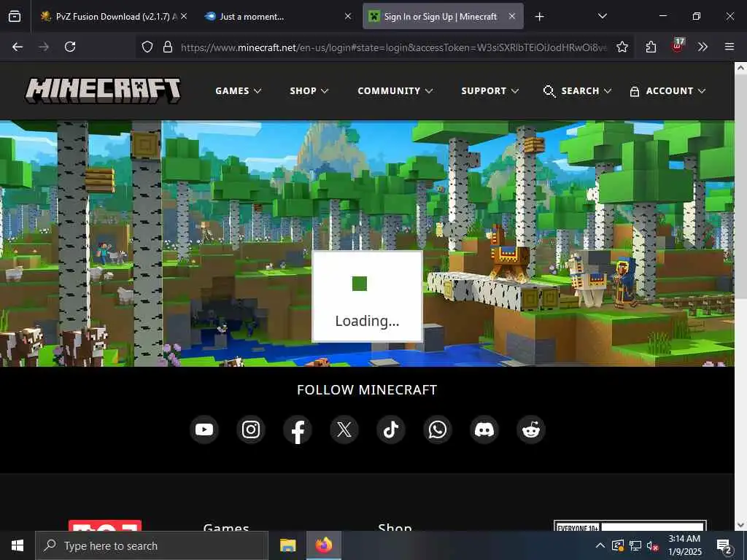Click the Firefox icon in the taskbar
The height and width of the screenshot is (560, 747).
pos(323,545)
